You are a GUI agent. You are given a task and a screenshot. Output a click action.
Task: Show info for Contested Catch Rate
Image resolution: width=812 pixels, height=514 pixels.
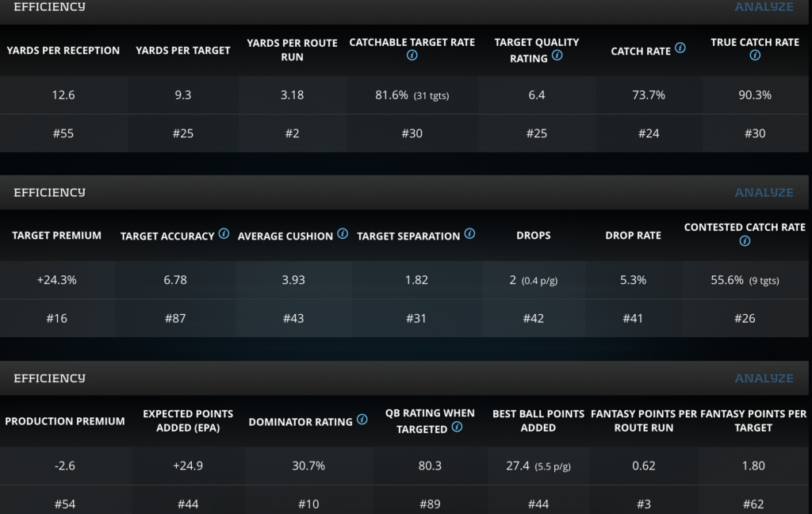point(745,241)
